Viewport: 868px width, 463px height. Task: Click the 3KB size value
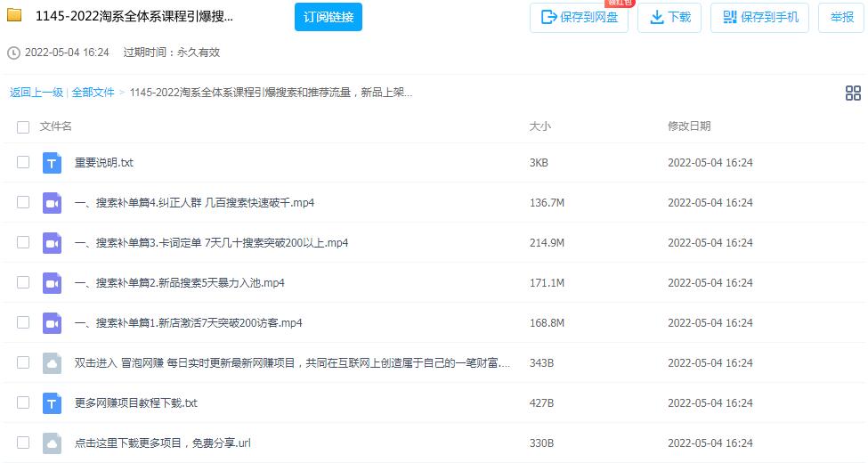539,163
